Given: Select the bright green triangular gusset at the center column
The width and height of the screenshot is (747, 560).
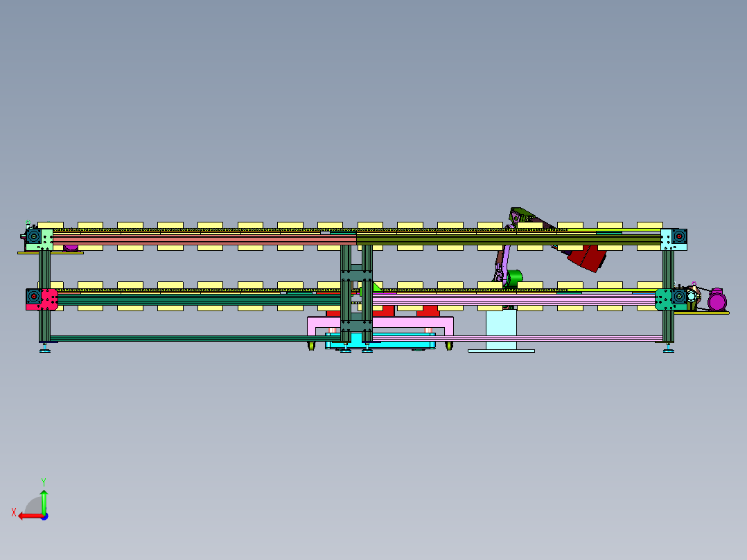Looking at the screenshot, I should [x=377, y=287].
